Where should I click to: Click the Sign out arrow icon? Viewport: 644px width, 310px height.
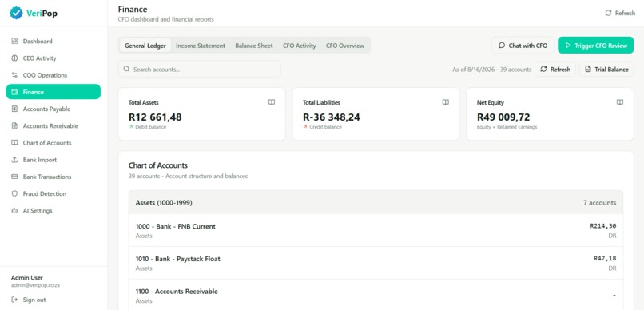click(15, 300)
